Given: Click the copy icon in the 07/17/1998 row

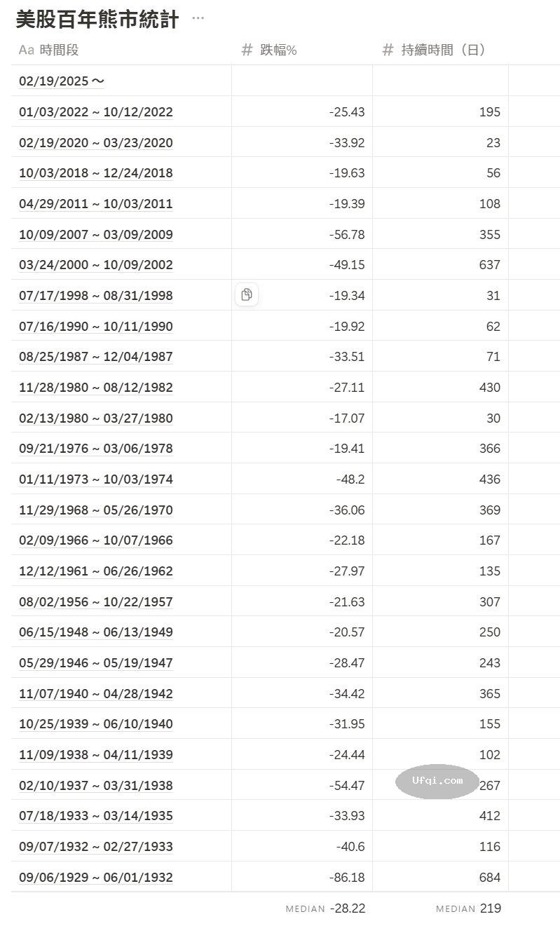Looking at the screenshot, I should click(x=247, y=294).
